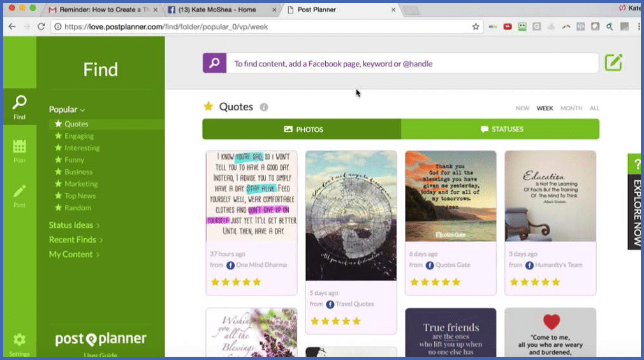
Task: Open the EXPLORE NOW side button
Action: pos(636,201)
